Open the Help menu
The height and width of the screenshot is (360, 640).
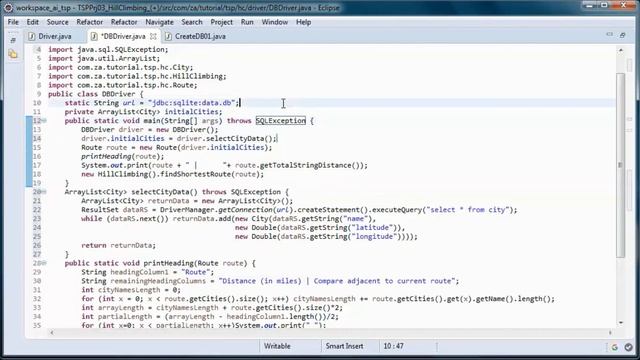click(x=303, y=22)
